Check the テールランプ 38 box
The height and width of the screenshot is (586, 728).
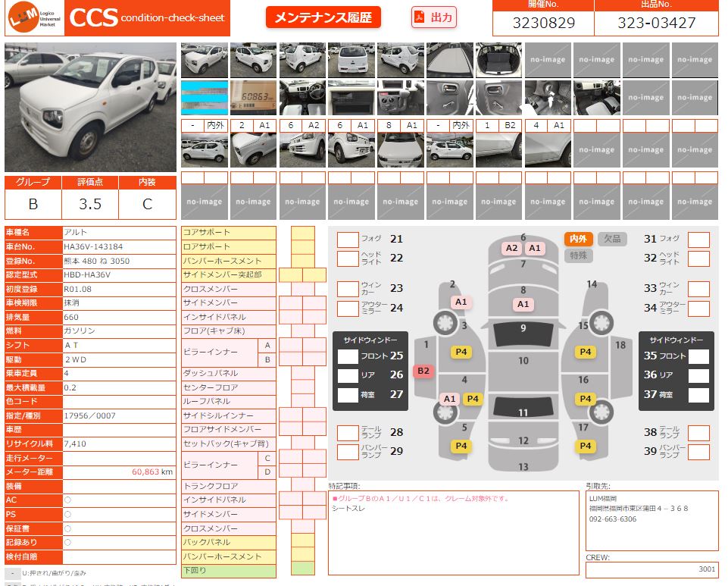[698, 433]
